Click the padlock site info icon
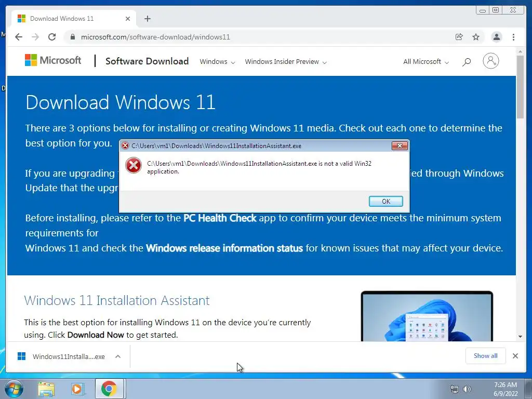 pos(72,37)
